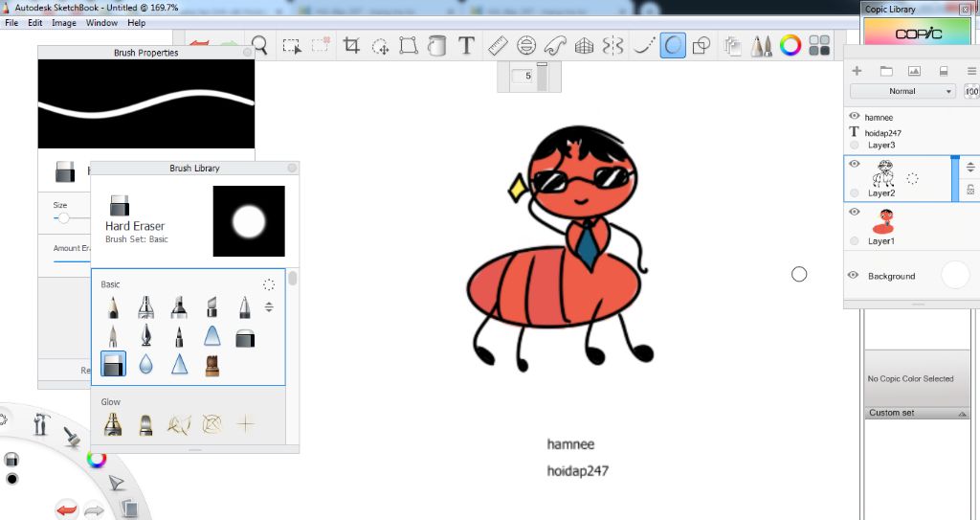Choose the Flood Fill bucket tool
Viewport: 980px width, 520px height.
coord(436,46)
